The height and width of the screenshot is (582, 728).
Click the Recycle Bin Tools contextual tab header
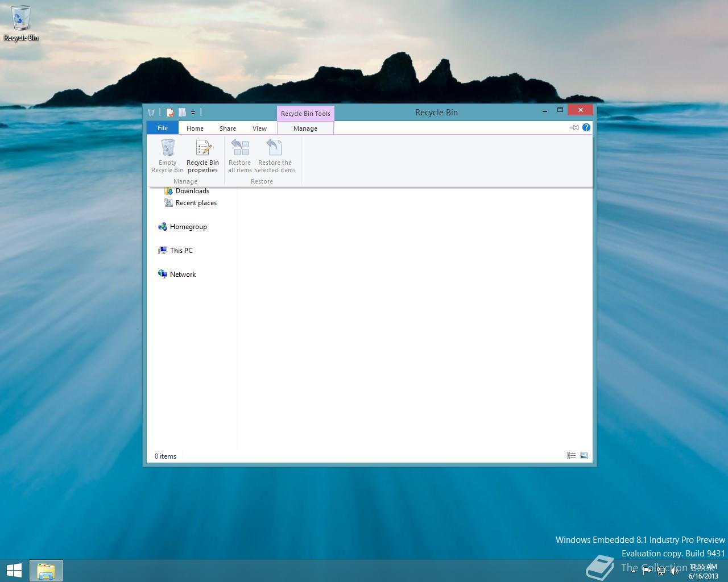[305, 114]
